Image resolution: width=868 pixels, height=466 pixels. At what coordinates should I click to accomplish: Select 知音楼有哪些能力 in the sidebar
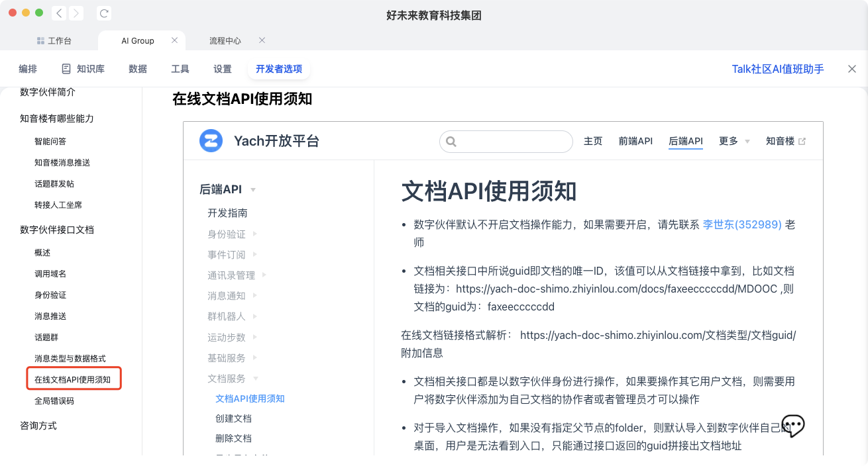point(57,118)
